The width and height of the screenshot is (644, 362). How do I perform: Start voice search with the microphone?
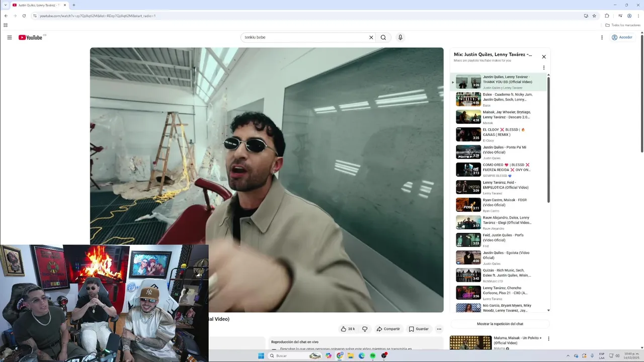pyautogui.click(x=400, y=37)
